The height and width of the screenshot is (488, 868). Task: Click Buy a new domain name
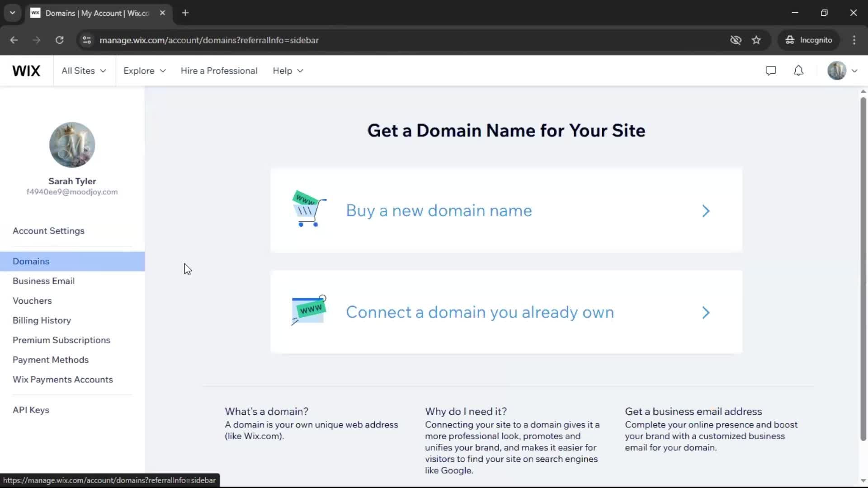pyautogui.click(x=506, y=210)
